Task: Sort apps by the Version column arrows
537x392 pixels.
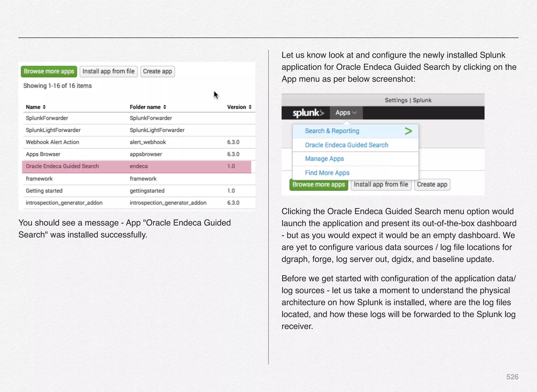Action: (250, 107)
